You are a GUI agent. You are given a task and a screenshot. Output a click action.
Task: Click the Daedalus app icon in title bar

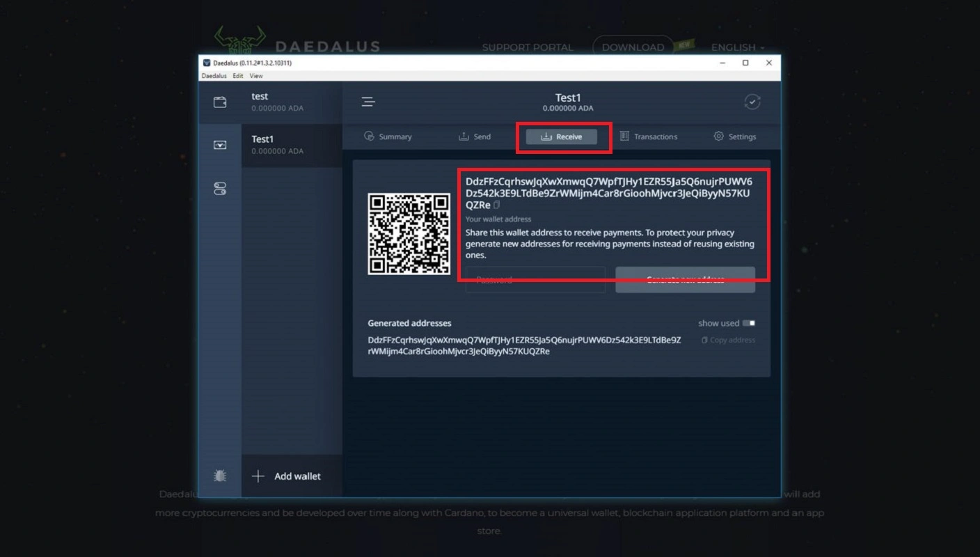pyautogui.click(x=207, y=63)
